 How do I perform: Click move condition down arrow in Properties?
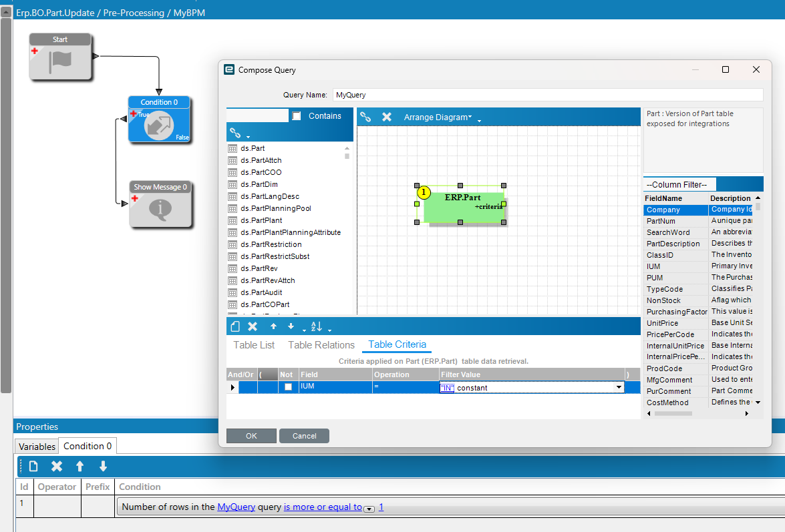coord(103,466)
